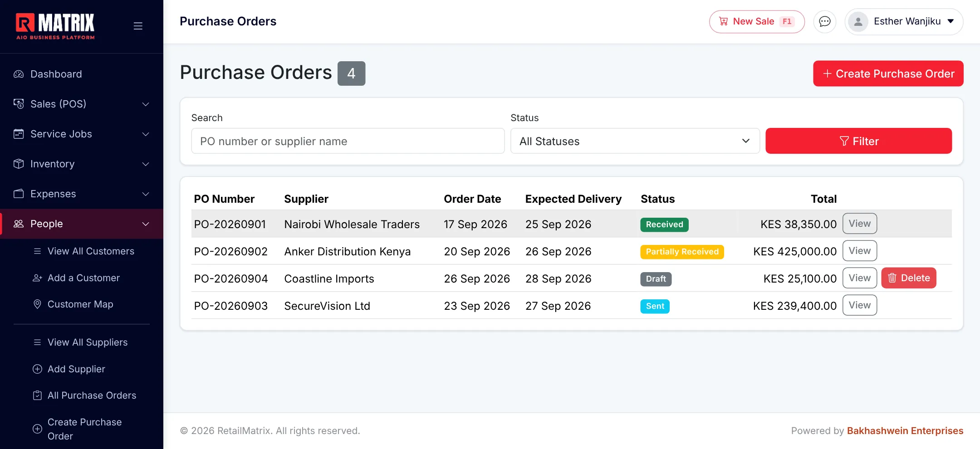Screen dimensions: 980x449
Task: Focus the PO number or supplier search field
Action: tap(348, 141)
